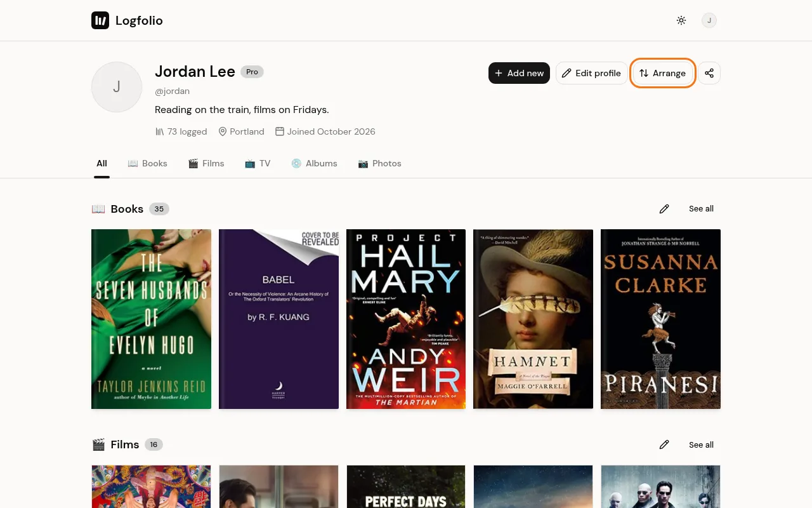This screenshot has width=812, height=508.
Task: Click the Books count badge 35
Action: 159,209
